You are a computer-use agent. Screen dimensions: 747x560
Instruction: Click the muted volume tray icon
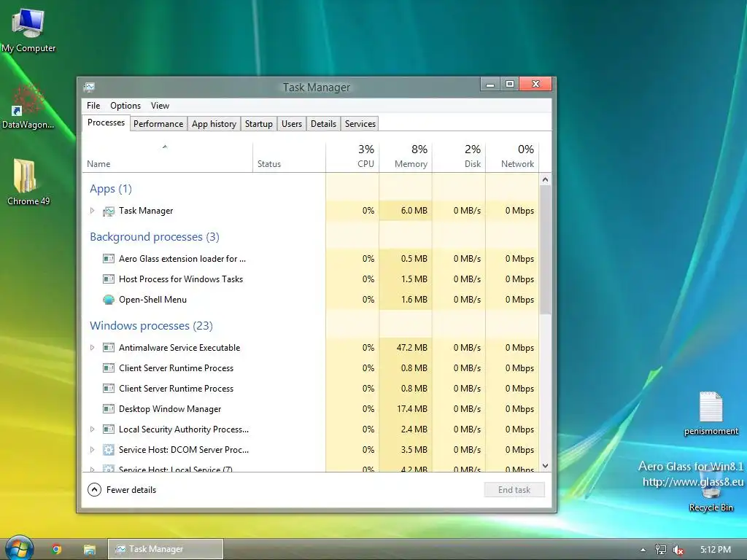(678, 550)
